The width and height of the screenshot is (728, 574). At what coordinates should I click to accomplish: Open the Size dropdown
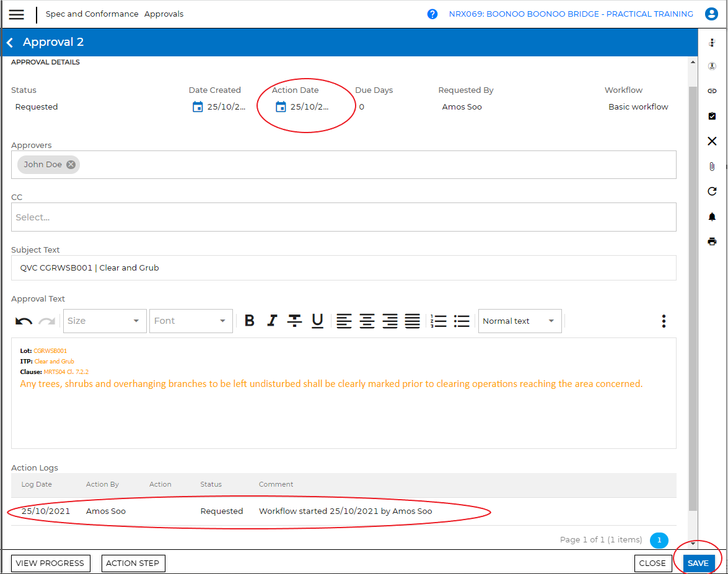[x=105, y=321]
